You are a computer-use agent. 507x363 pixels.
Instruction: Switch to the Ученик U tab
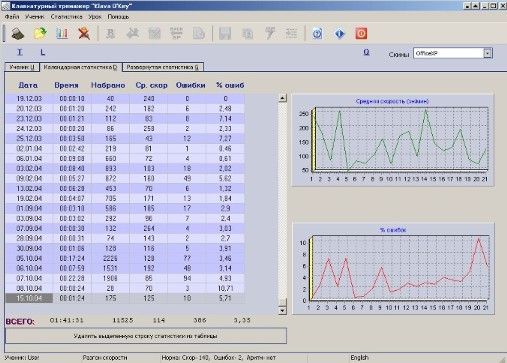pos(22,67)
